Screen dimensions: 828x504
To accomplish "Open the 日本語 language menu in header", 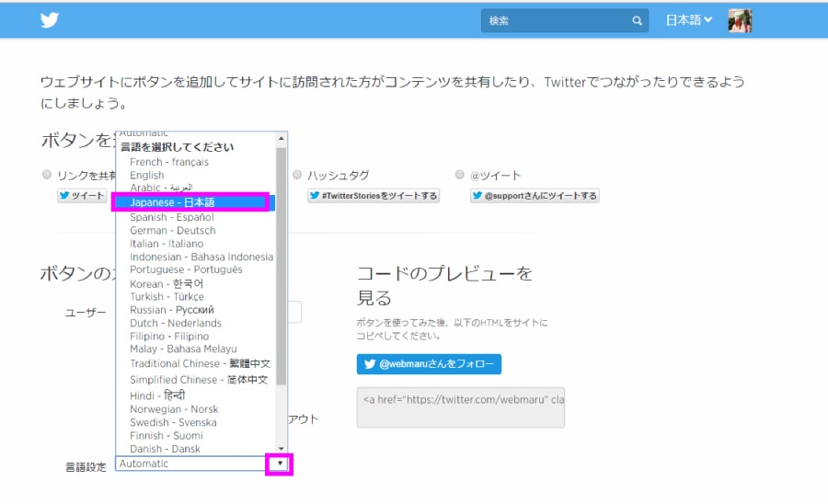I will point(688,20).
